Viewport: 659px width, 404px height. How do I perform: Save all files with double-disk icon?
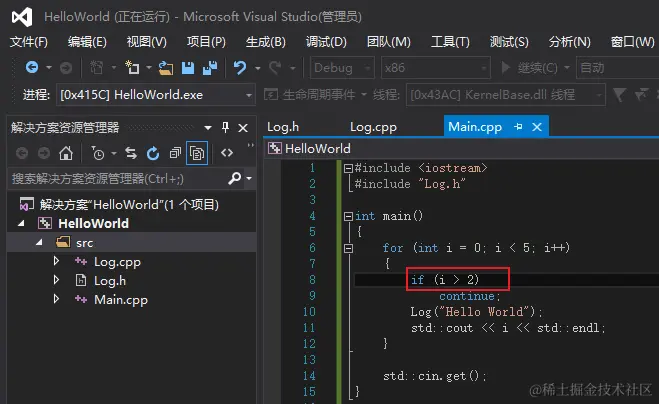pyautogui.click(x=210, y=68)
